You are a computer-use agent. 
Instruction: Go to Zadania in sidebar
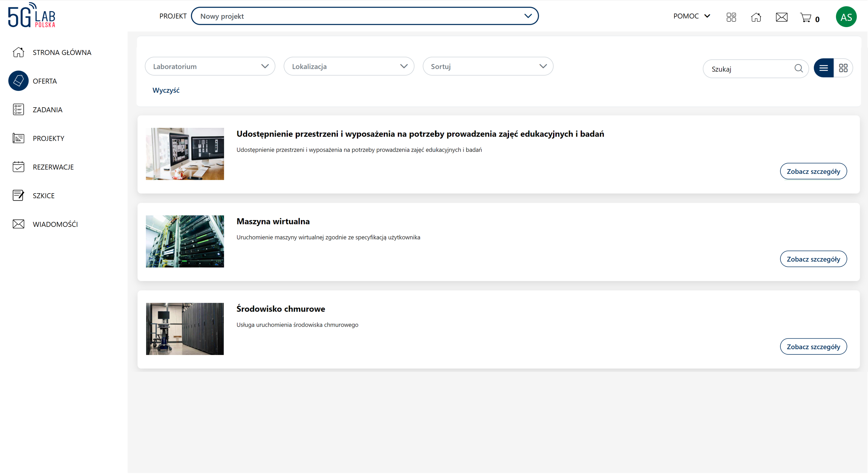coord(47,110)
